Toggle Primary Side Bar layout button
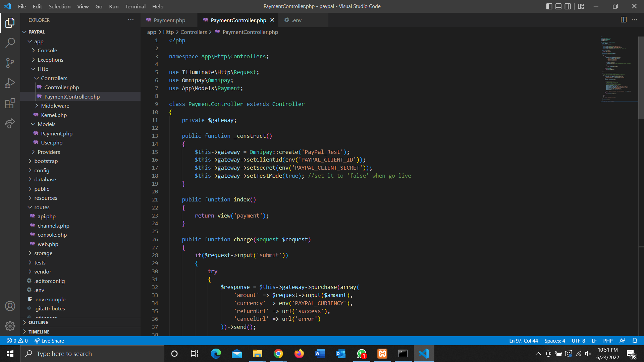This screenshot has height=362, width=644. point(549,6)
